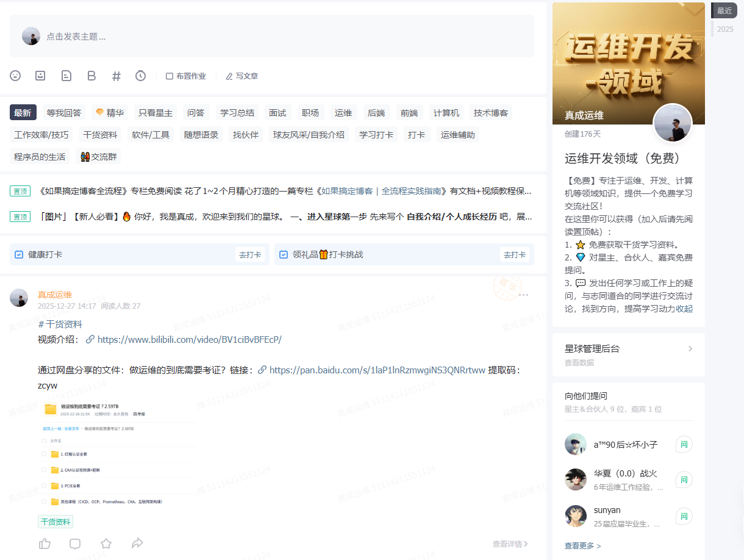Open comments via the comment bubble icon
This screenshot has width=744, height=560.
coord(75,543)
